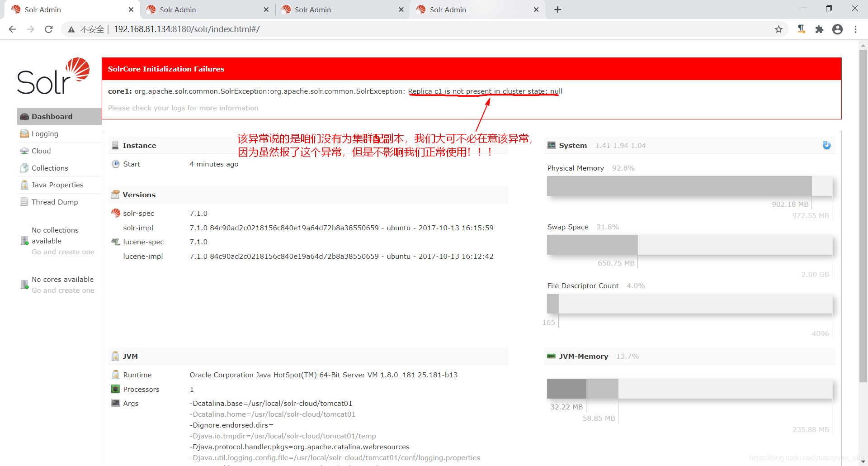Click the not secure warning icon

tap(71, 29)
